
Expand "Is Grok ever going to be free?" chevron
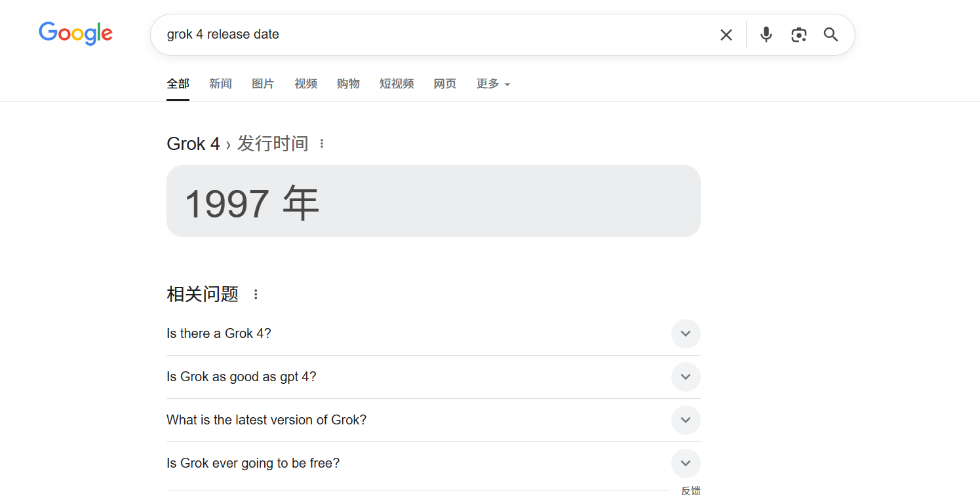(x=686, y=464)
